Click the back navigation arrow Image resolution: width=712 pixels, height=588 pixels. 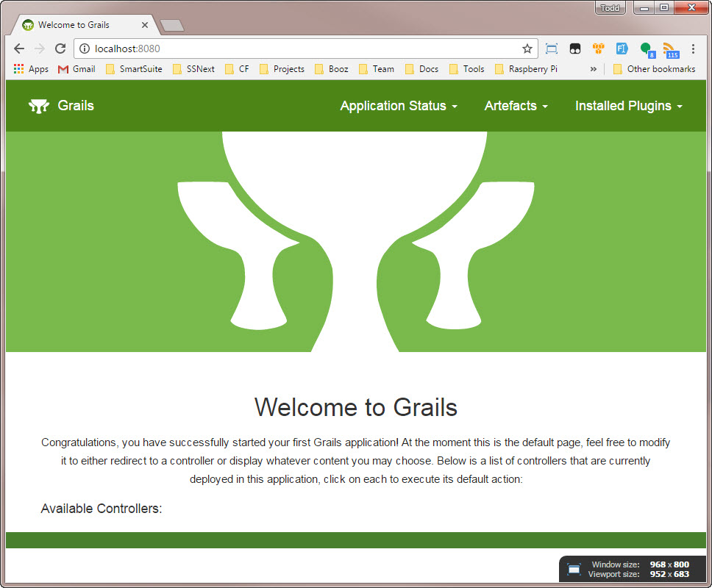click(19, 49)
